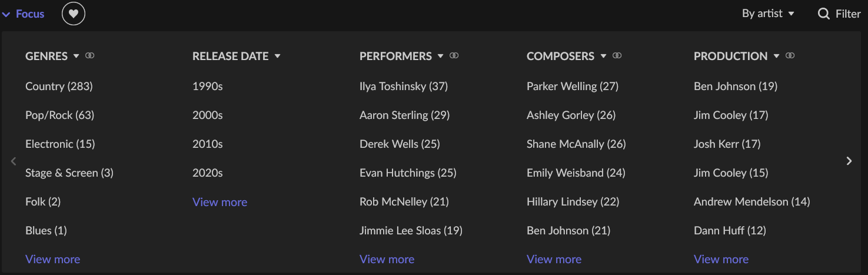
Task: Filter by composer Hillary Lindsey (22)
Action: tap(573, 201)
